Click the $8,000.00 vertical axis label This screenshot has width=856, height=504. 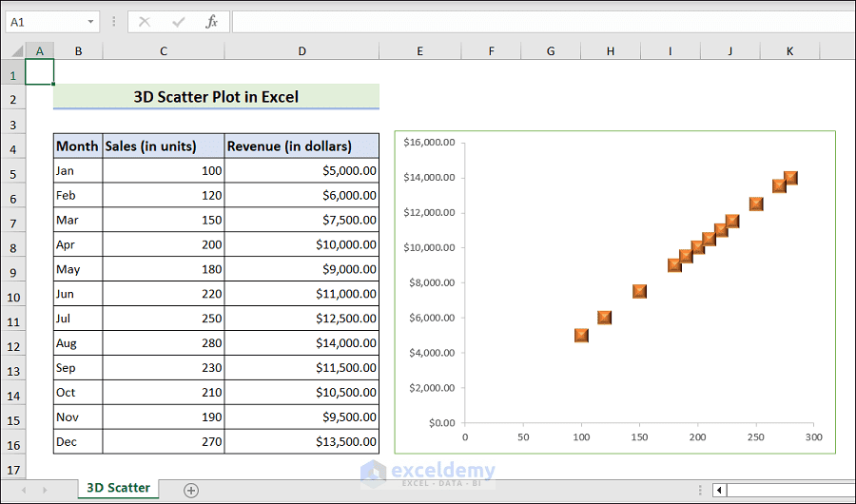click(x=432, y=282)
